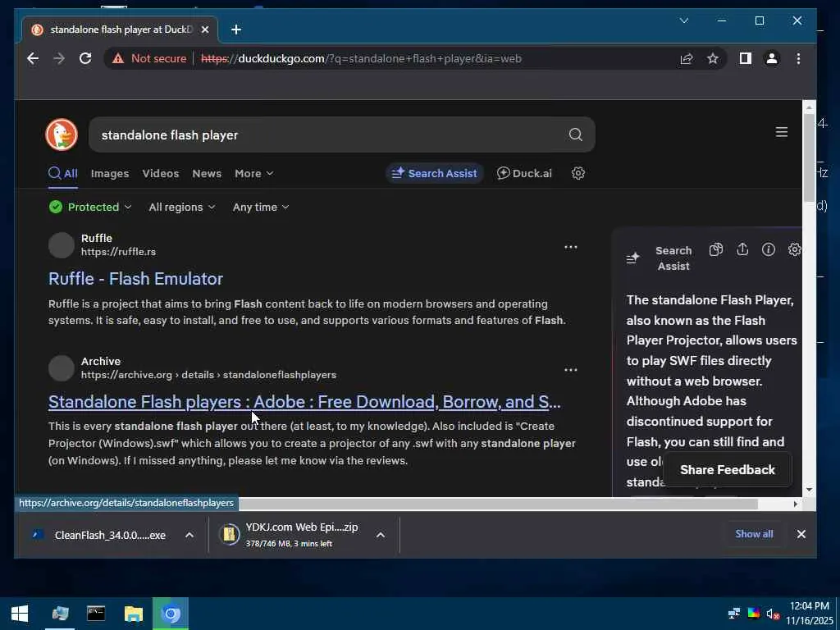The height and width of the screenshot is (630, 840).
Task: Bookmark this page with the star
Action: [x=713, y=58]
